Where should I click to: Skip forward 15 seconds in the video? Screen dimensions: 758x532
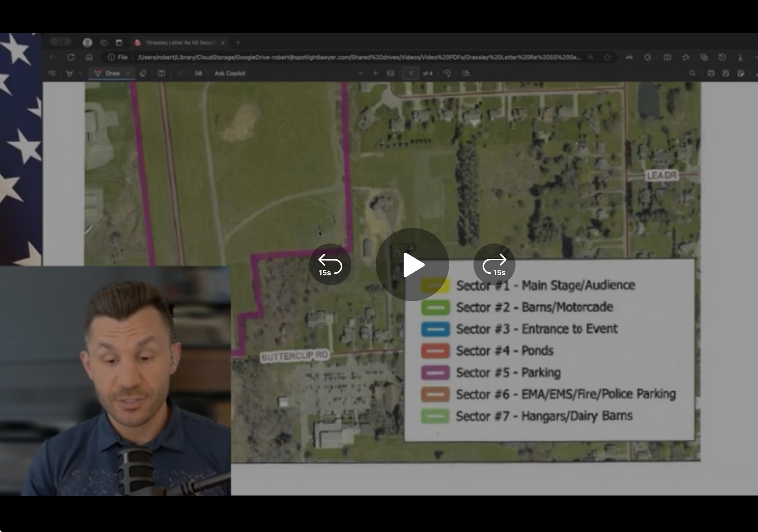[495, 264]
